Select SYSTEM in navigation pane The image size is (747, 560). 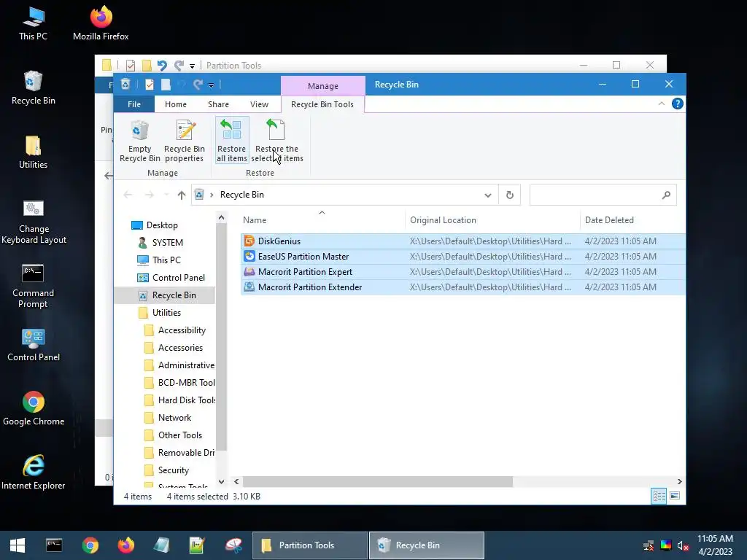[167, 242]
